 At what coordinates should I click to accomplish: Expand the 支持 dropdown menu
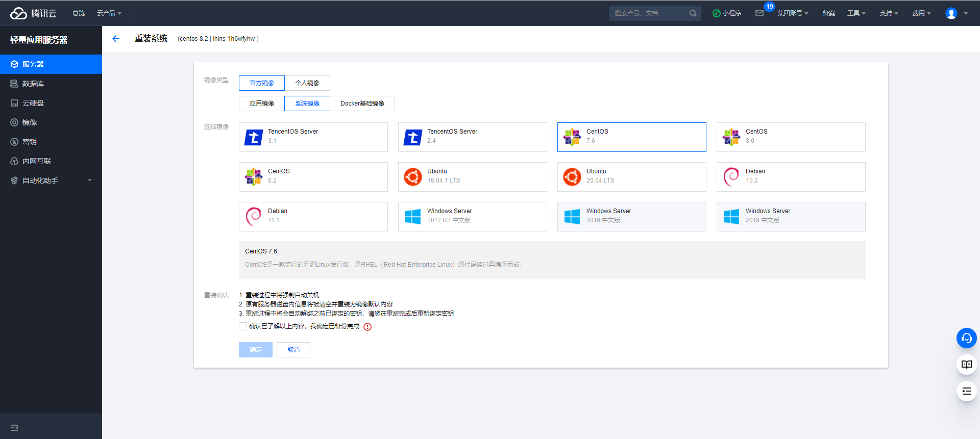coord(889,13)
